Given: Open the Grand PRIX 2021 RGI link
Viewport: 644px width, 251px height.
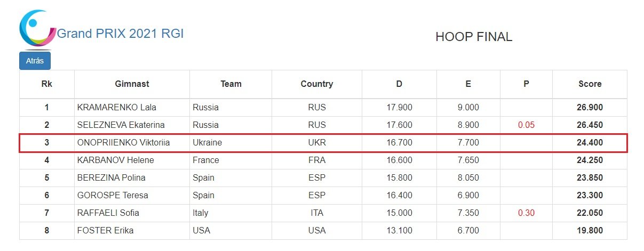Looking at the screenshot, I should 120,34.
